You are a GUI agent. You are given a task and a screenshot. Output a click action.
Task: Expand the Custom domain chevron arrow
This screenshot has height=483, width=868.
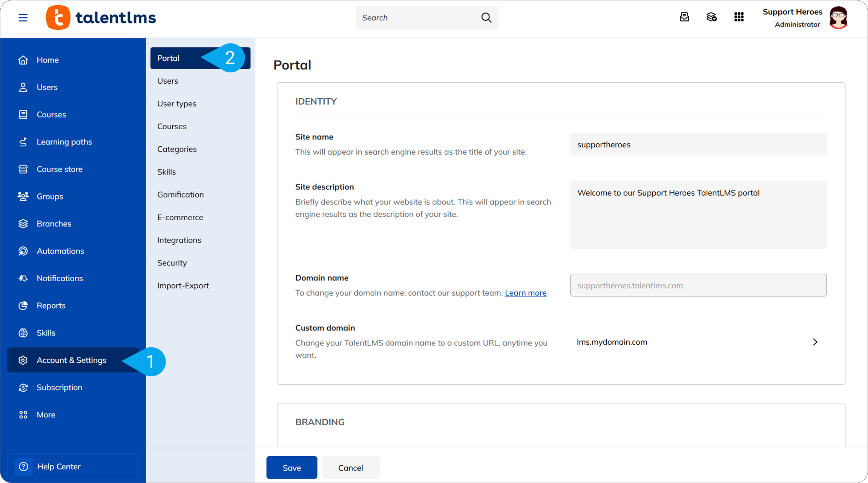coord(815,342)
